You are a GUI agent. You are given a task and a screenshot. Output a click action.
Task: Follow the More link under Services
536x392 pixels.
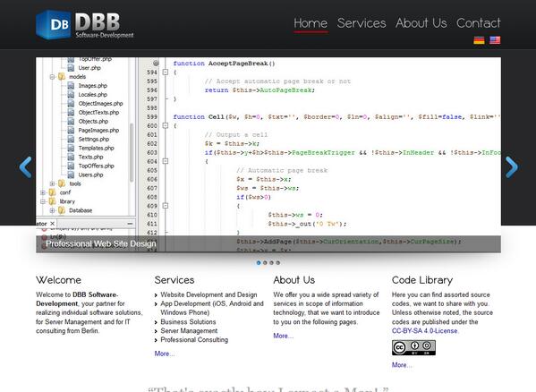click(x=165, y=354)
